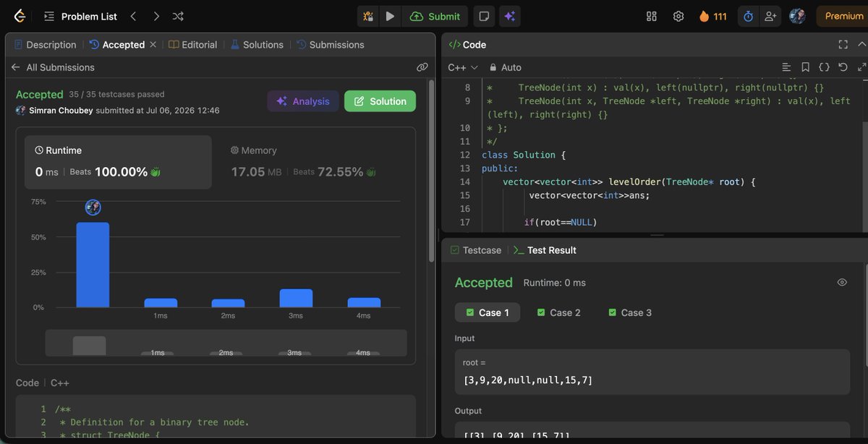Select the Code panel tab
868x444 pixels.
point(467,45)
